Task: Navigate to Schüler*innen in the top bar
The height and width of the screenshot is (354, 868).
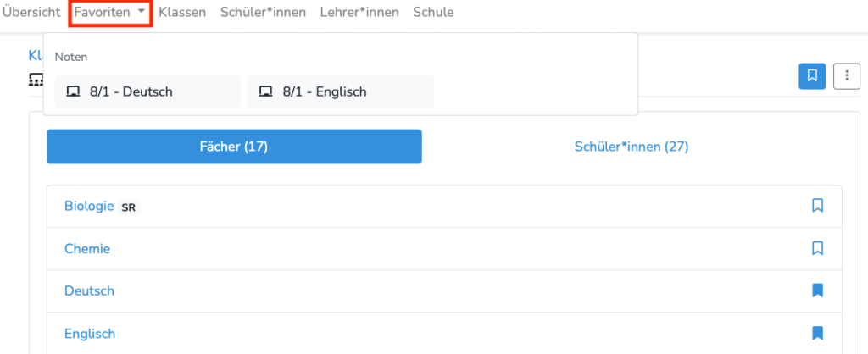Action: [x=263, y=12]
